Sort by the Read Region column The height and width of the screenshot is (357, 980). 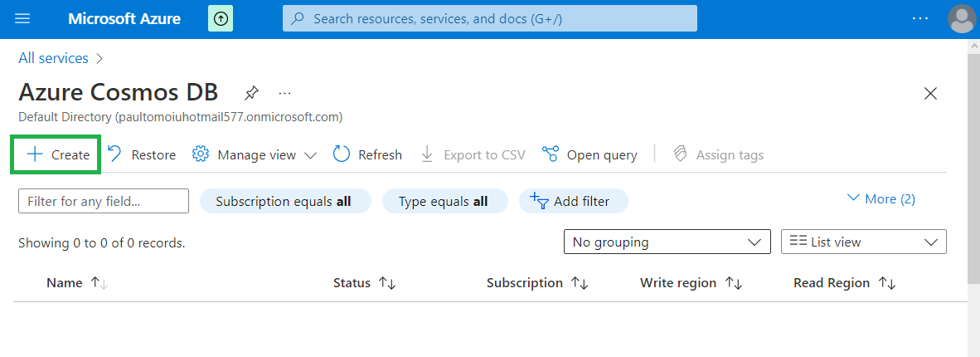(x=845, y=283)
